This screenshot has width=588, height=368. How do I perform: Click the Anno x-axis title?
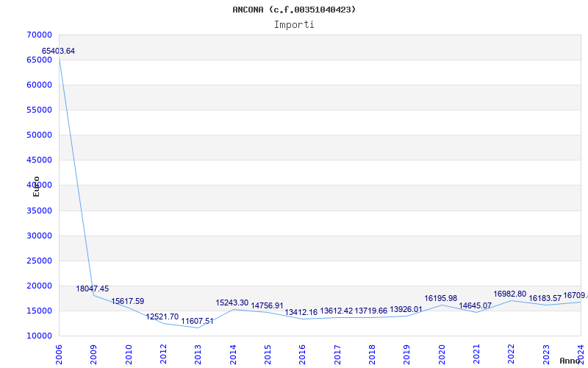click(570, 361)
